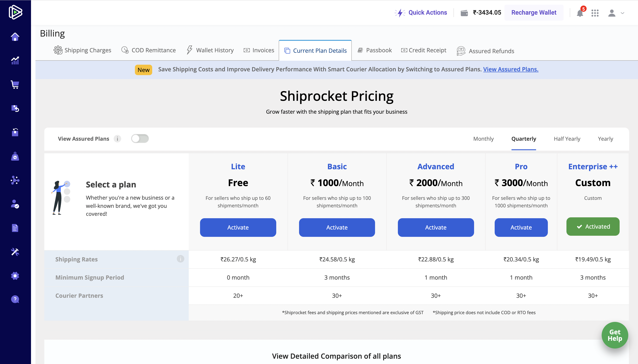Click the Shiprocket logo icon

point(15,12)
